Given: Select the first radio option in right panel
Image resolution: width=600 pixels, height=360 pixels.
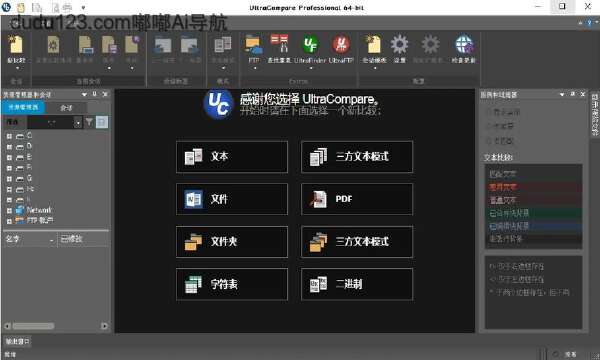Looking at the screenshot, I should pos(488,112).
